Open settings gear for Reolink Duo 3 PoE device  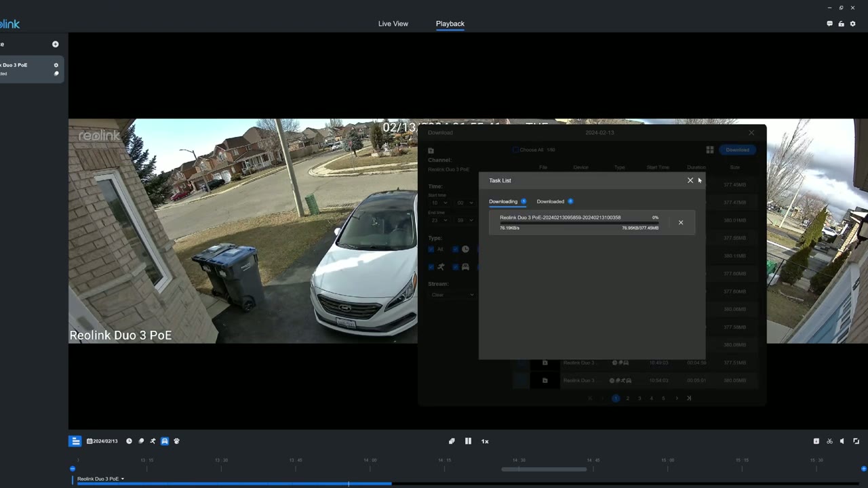tap(56, 65)
